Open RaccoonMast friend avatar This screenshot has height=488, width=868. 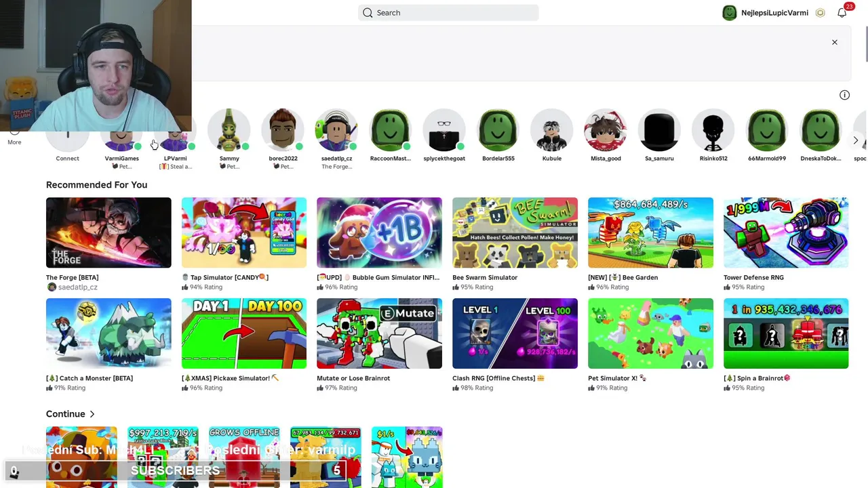click(x=391, y=129)
